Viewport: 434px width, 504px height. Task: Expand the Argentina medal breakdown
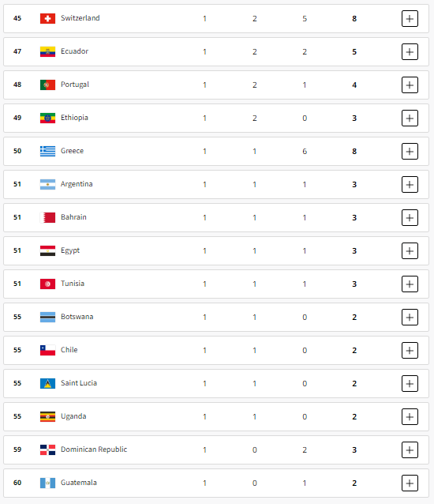click(410, 185)
